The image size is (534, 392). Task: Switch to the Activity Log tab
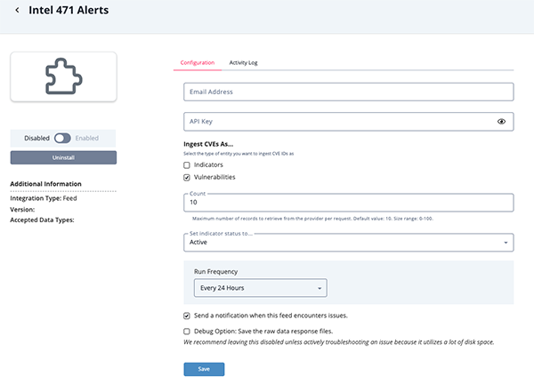coord(243,62)
